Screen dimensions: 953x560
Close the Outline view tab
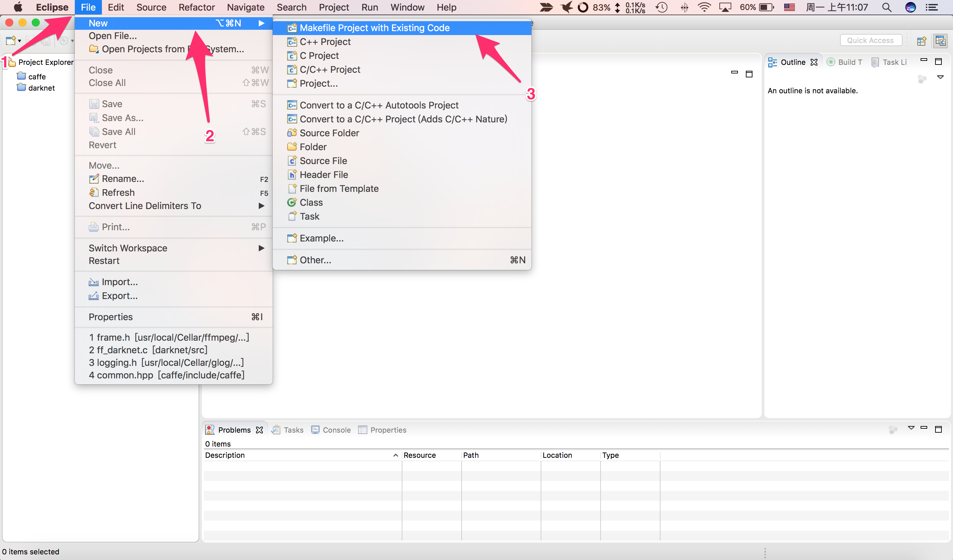[x=814, y=63]
